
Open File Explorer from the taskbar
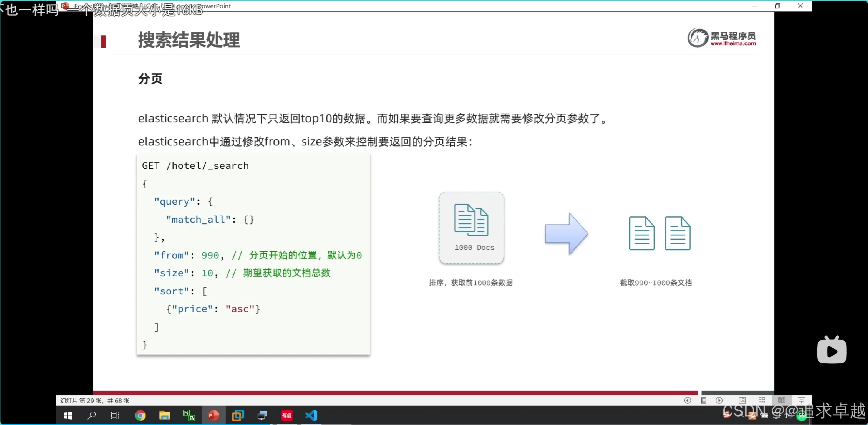(x=164, y=415)
